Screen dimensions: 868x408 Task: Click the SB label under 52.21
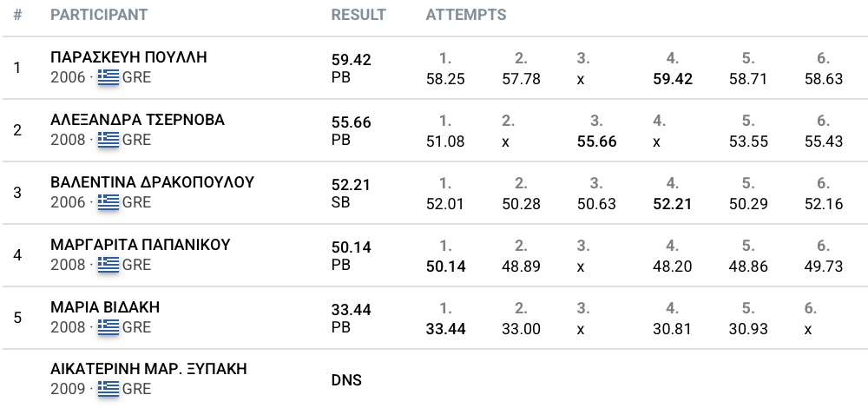tap(341, 202)
